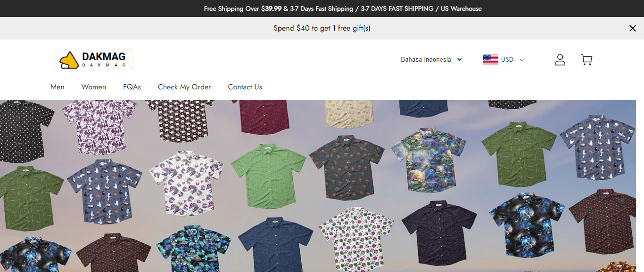Screen dimensions: 644x272
Task: Open the USD currency dropdown arrow
Action: pyautogui.click(x=522, y=60)
